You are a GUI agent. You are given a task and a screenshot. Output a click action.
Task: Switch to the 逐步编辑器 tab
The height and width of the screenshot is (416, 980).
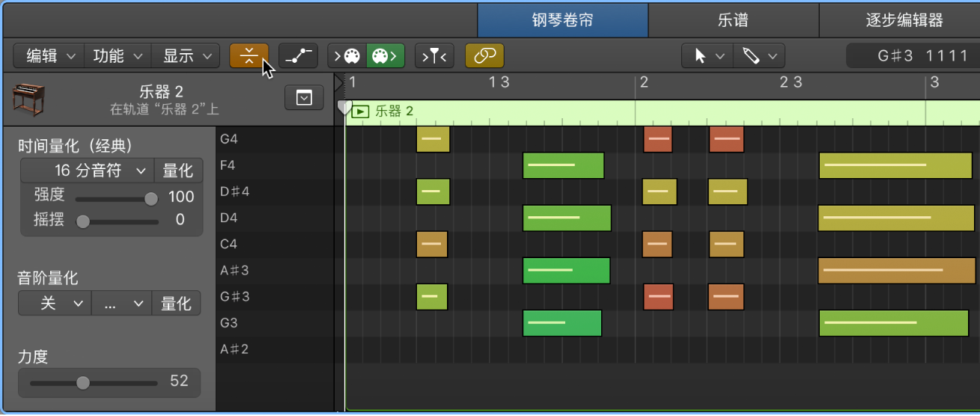pyautogui.click(x=904, y=20)
